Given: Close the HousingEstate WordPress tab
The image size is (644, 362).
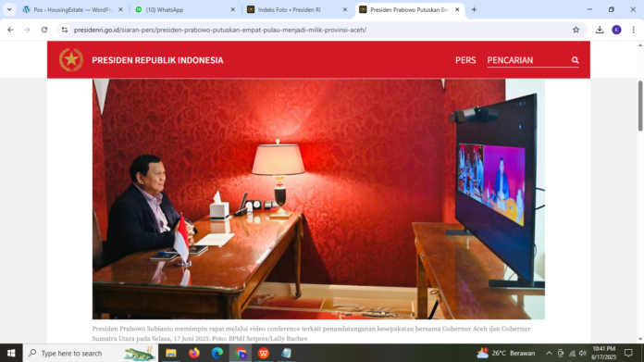Looking at the screenshot, I should pyautogui.click(x=120, y=9).
